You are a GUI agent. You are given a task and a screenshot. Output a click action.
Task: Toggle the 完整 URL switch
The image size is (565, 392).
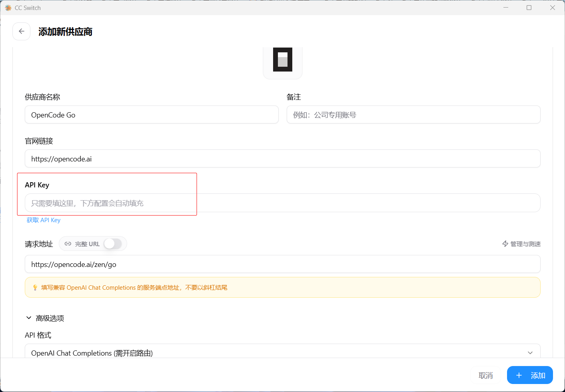pyautogui.click(x=113, y=244)
